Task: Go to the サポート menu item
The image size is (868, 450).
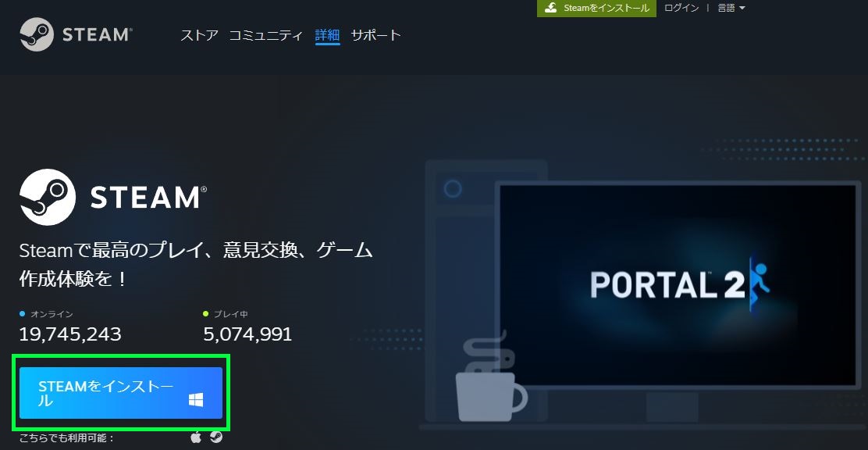Action: (376, 35)
